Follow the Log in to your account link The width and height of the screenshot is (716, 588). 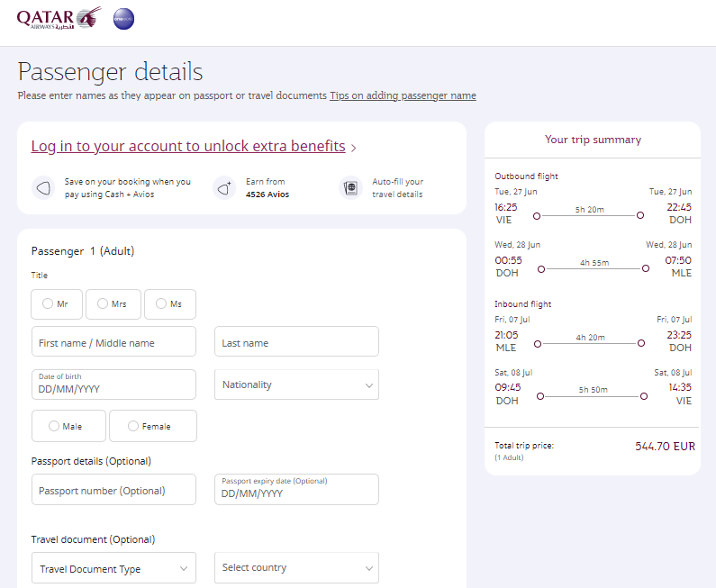pyautogui.click(x=188, y=146)
